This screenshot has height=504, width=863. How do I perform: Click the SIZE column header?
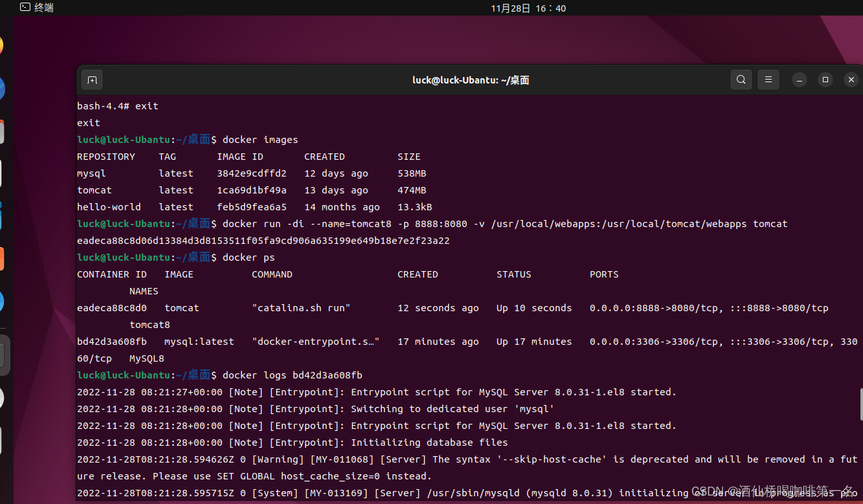point(409,157)
